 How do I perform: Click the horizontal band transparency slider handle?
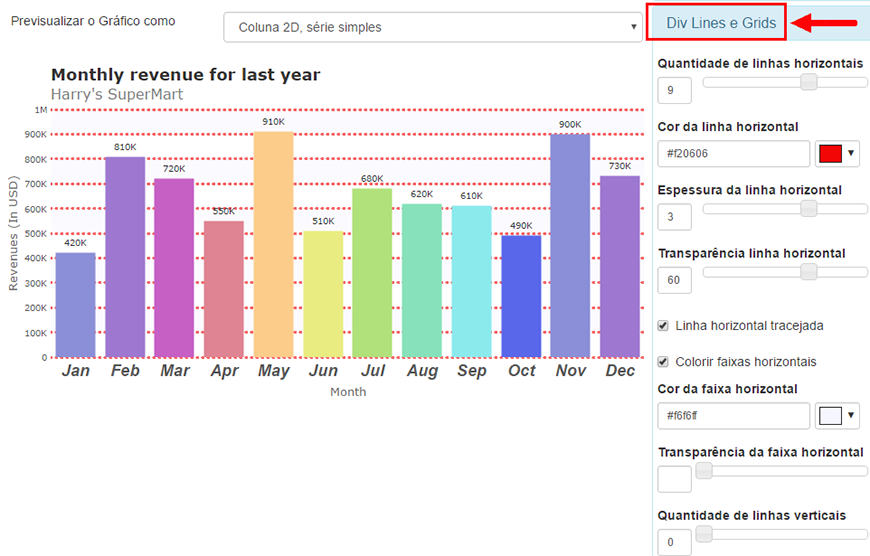click(704, 471)
